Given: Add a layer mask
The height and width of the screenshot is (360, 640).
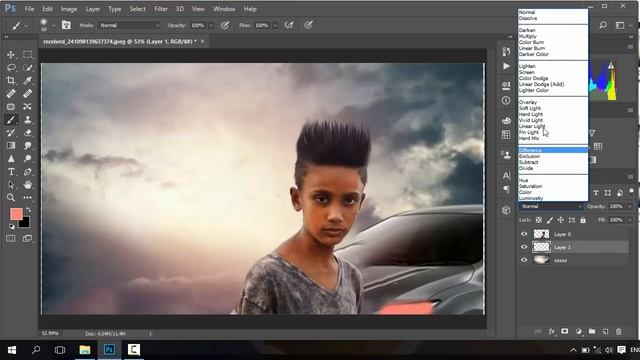Looking at the screenshot, I should 564,331.
